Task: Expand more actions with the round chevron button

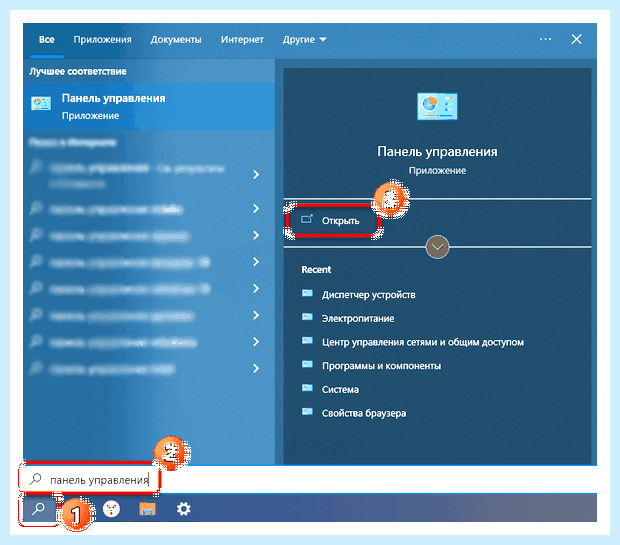Action: click(x=437, y=247)
